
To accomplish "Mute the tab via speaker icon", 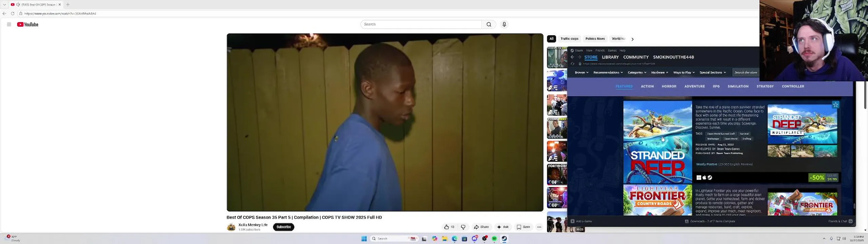I will click(18, 4).
